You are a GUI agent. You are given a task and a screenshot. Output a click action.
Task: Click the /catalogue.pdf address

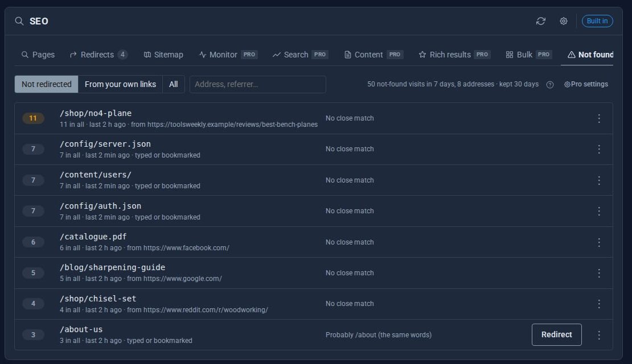[93, 237]
